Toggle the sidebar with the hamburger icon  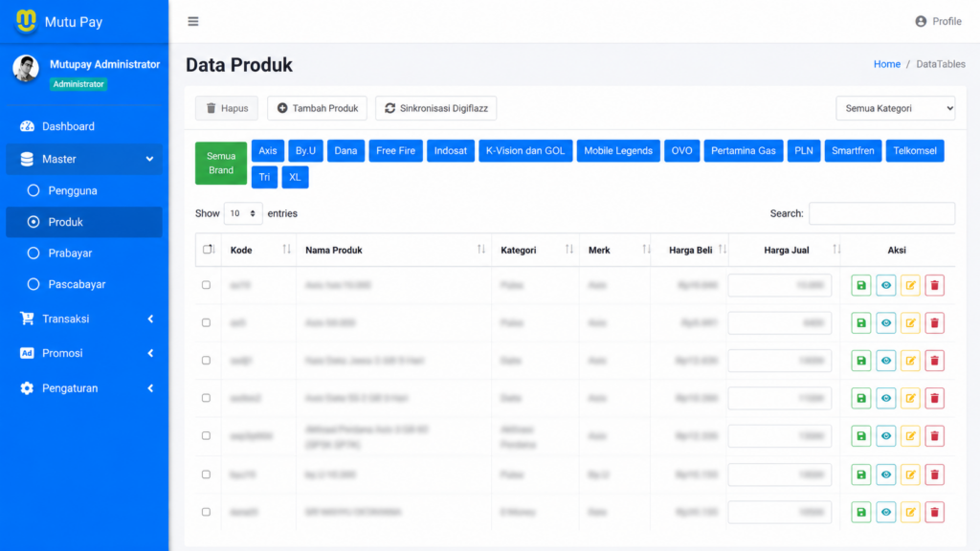point(193,21)
